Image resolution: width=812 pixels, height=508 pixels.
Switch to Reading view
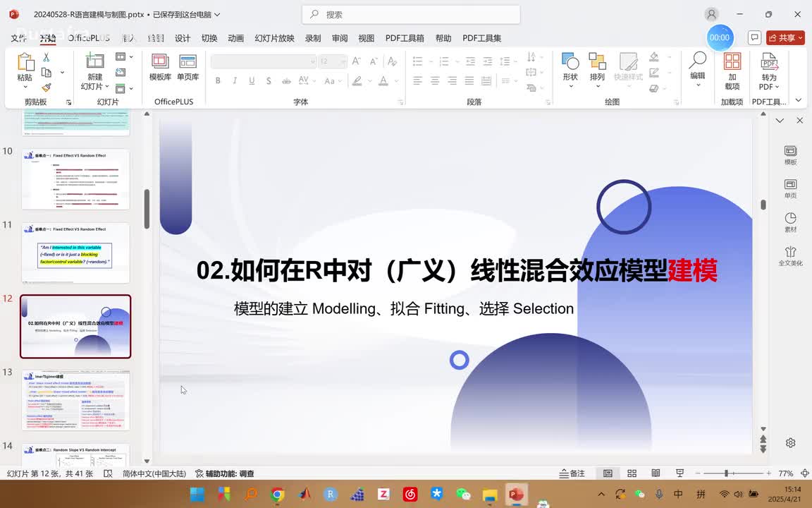coord(656,473)
